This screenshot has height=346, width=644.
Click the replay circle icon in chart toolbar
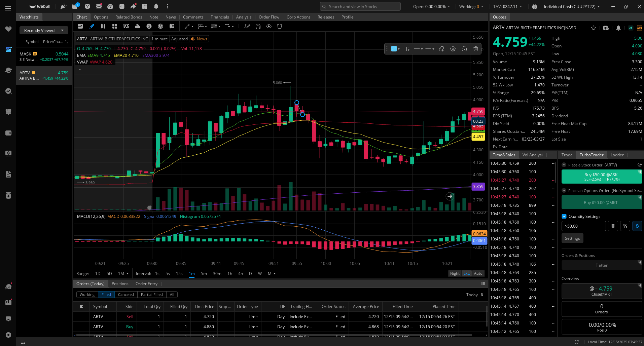point(160,26)
